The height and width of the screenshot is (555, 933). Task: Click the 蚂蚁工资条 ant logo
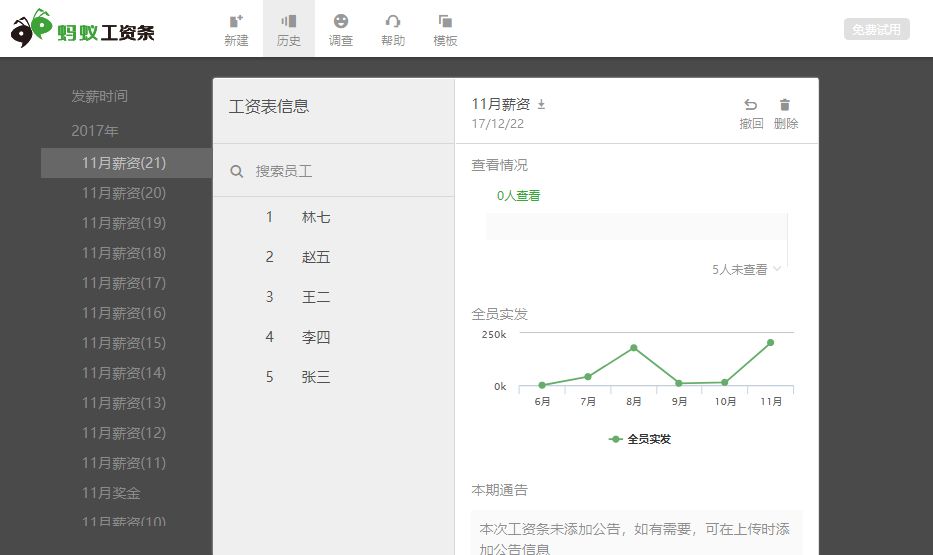(83, 29)
